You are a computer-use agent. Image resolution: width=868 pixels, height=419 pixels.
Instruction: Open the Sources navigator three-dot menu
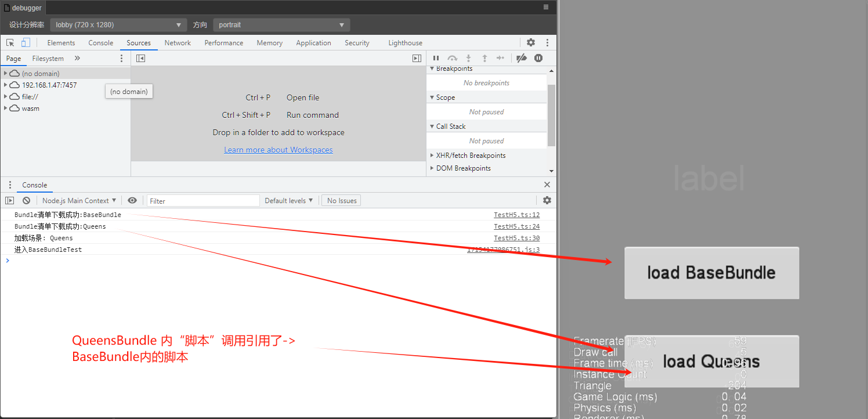pos(121,58)
